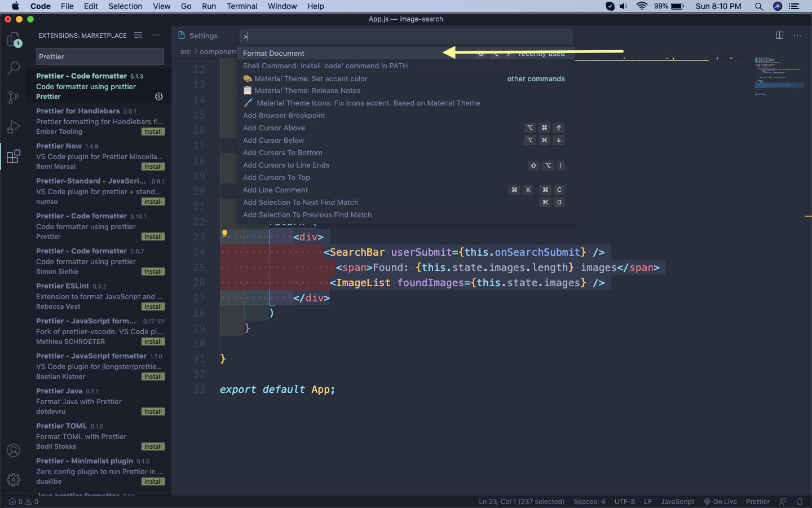Open the volume control in menu bar
Screen dimensions: 812x508
(x=623, y=6)
